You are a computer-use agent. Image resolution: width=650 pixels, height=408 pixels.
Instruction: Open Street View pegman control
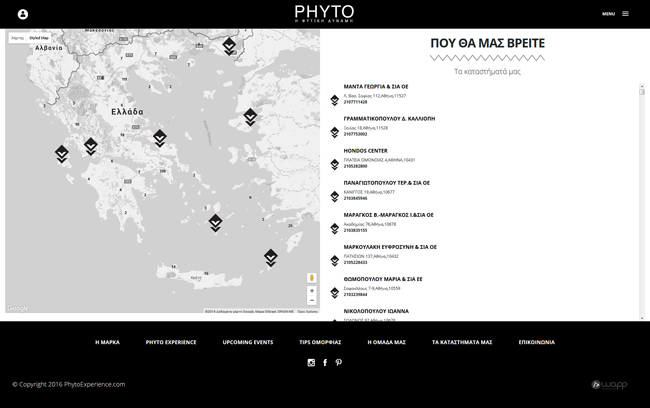point(312,277)
